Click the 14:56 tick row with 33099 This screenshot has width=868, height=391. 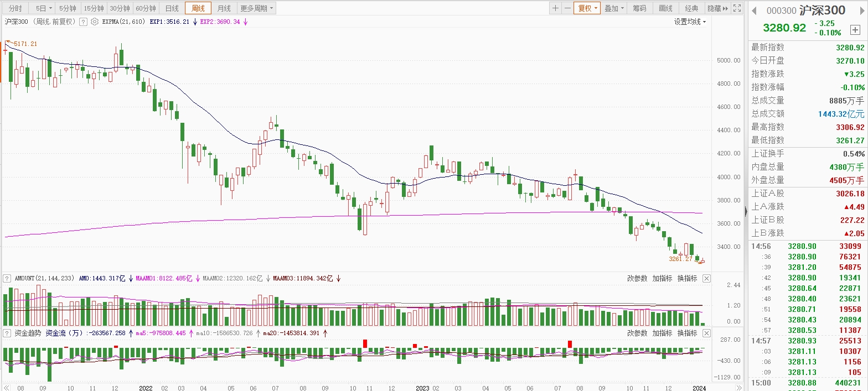808,246
